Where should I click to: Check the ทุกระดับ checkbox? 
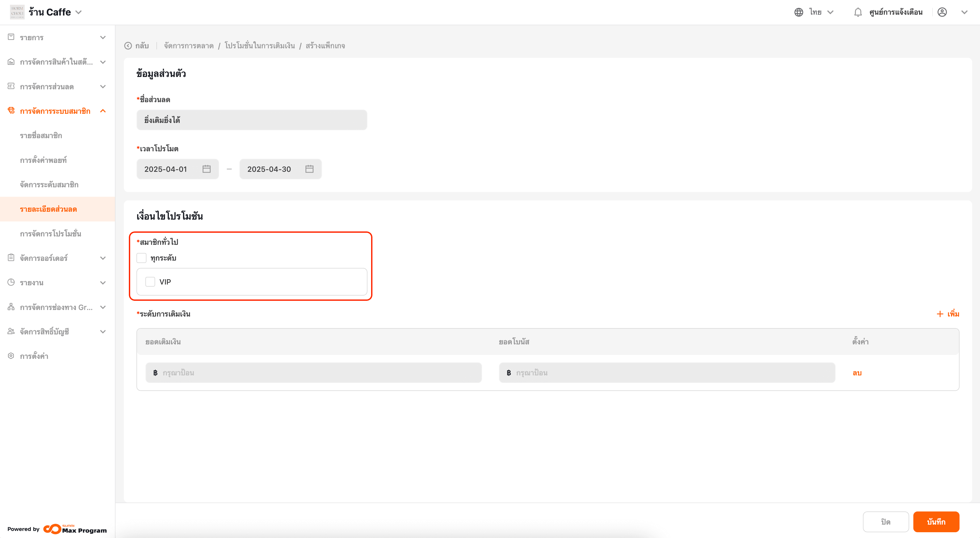141,258
